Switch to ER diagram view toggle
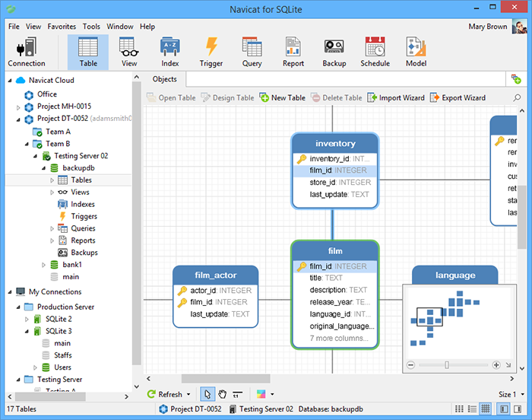532x420 pixels. coord(486,409)
